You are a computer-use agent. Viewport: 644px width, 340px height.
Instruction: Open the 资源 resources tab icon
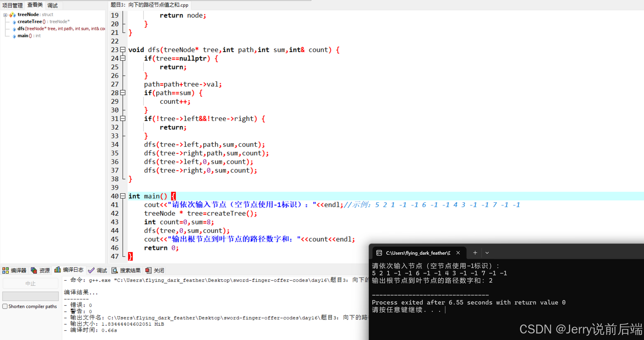[34, 270]
